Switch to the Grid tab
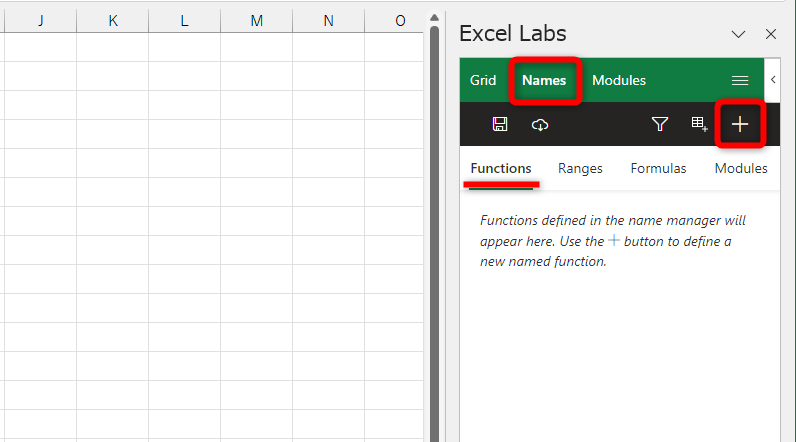Image resolution: width=796 pixels, height=442 pixels. pos(483,80)
